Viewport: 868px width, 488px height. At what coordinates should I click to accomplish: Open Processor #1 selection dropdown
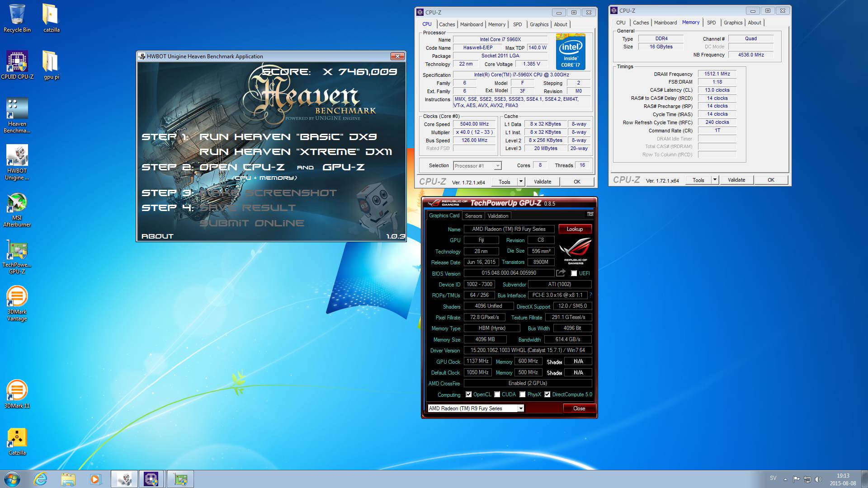[x=477, y=166]
